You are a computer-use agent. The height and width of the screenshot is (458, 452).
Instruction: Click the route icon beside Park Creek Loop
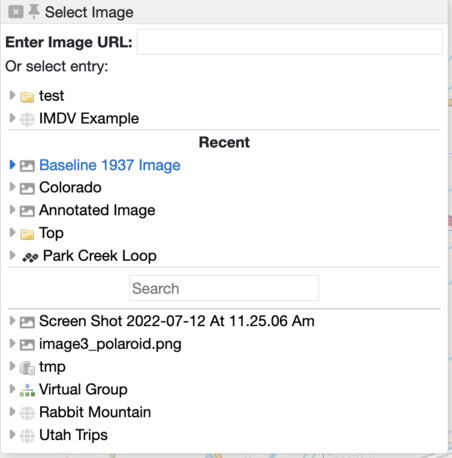pos(30,257)
